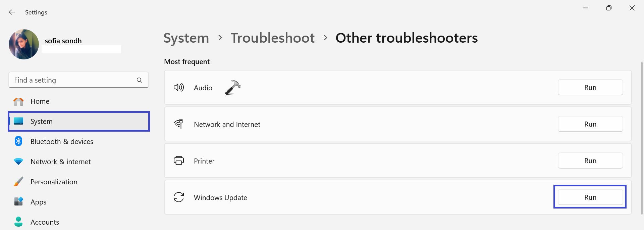Image resolution: width=644 pixels, height=230 pixels.
Task: Click the Personalization paintbrush icon
Action: point(18,182)
